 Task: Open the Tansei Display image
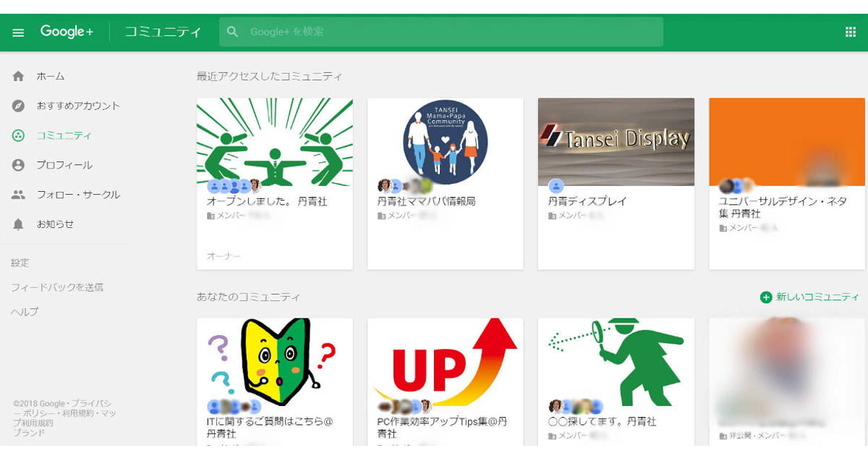[x=616, y=141]
